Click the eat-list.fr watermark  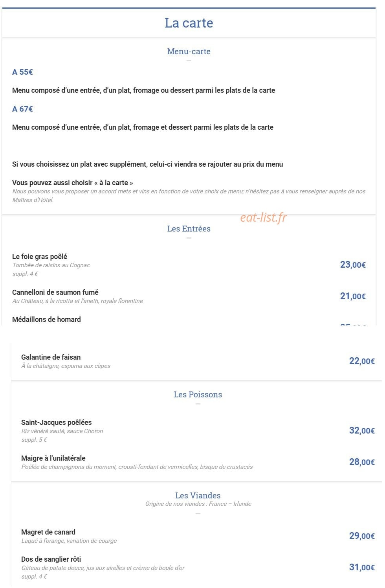264,217
